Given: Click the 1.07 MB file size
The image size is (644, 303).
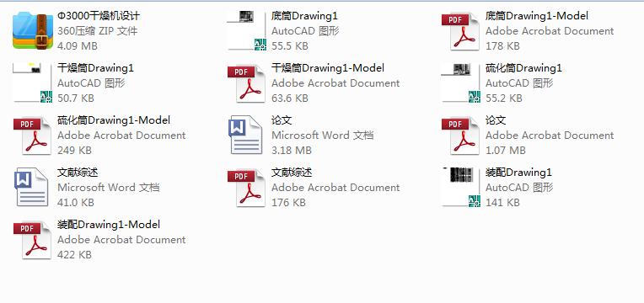Looking at the screenshot, I should point(505,151).
